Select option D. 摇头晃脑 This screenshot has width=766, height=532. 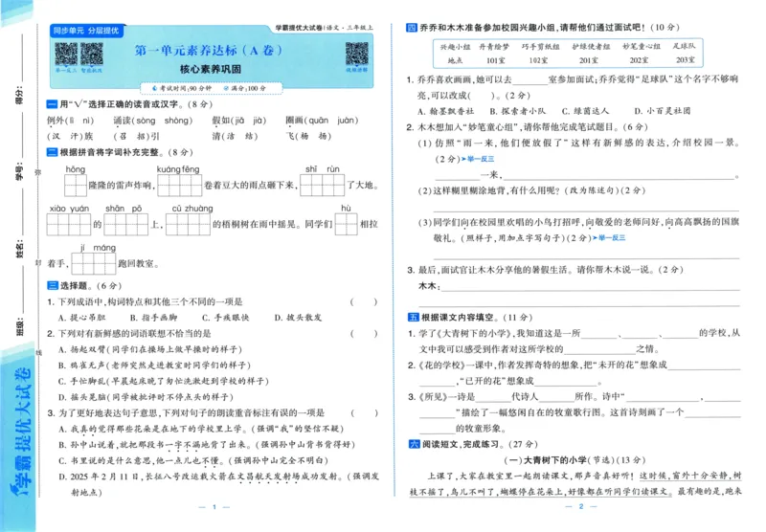click(146, 397)
